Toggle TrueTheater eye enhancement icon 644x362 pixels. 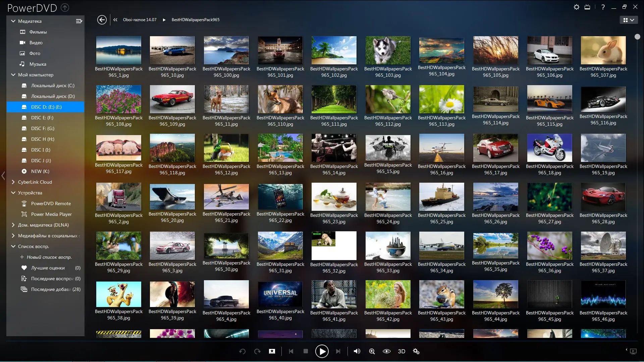pyautogui.click(x=387, y=351)
